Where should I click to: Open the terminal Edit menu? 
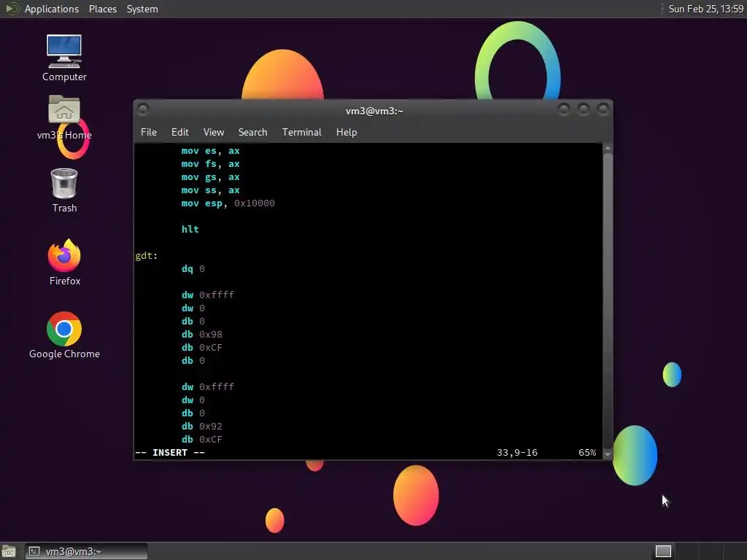(179, 133)
